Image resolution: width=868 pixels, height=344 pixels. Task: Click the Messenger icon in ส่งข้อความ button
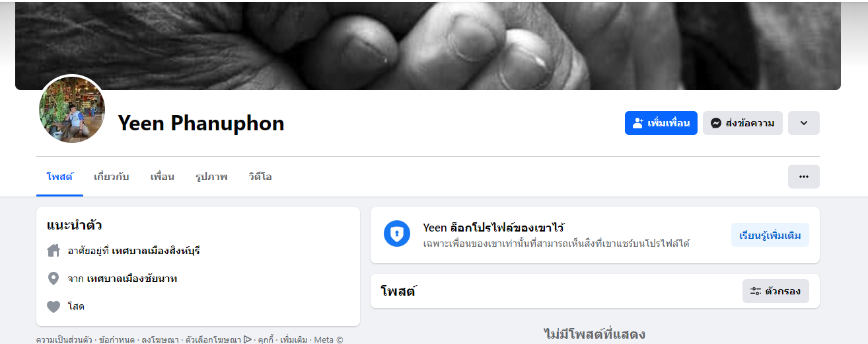715,123
